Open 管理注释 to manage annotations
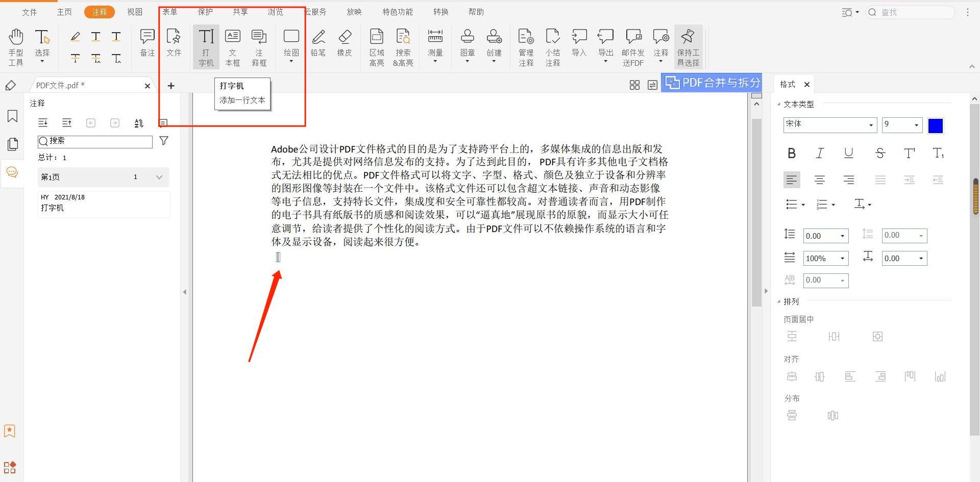This screenshot has width=980, height=482. click(526, 46)
